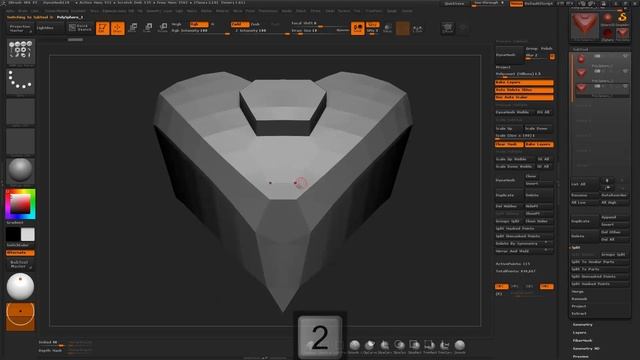Expand the Geometry palette

coord(582,324)
